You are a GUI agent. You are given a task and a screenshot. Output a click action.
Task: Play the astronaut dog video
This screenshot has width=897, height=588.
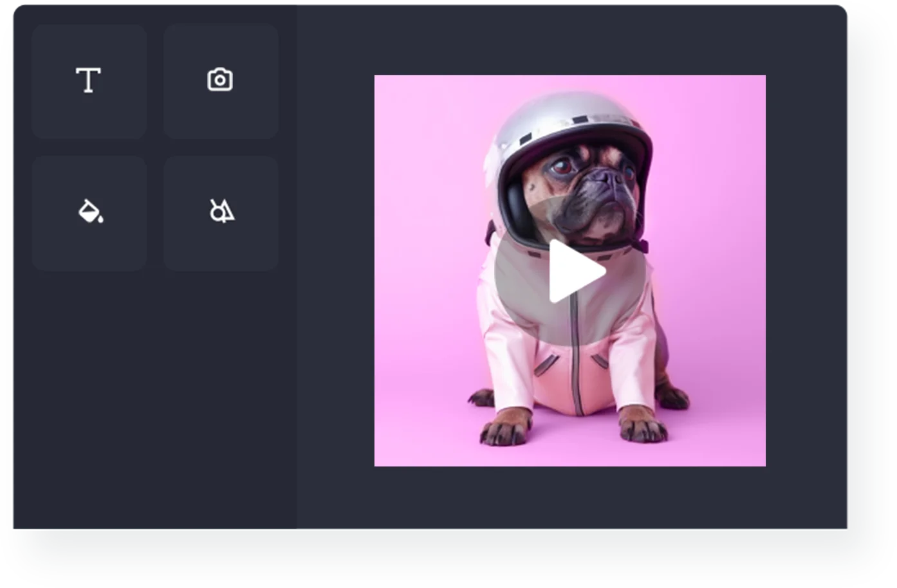(x=570, y=271)
